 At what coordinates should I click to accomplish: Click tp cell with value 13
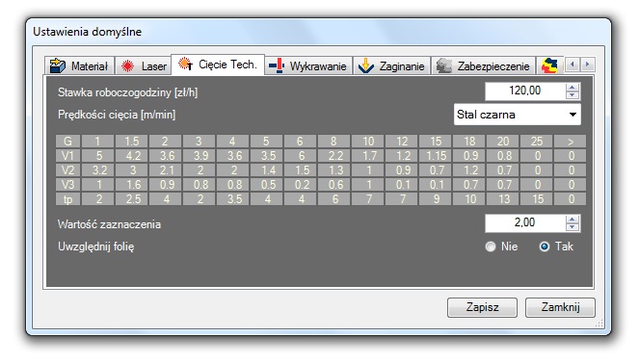pyautogui.click(x=503, y=199)
